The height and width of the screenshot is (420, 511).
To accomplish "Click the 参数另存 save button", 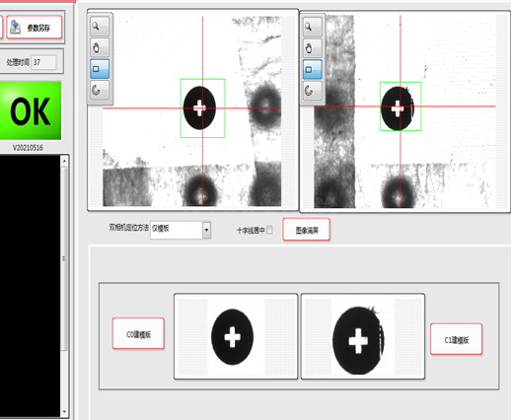I will 35,28.
